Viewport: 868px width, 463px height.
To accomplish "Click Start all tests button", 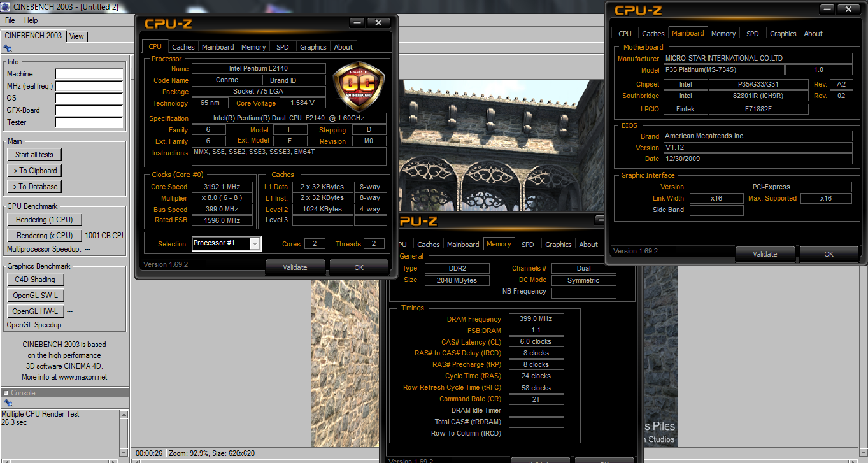I will [34, 155].
